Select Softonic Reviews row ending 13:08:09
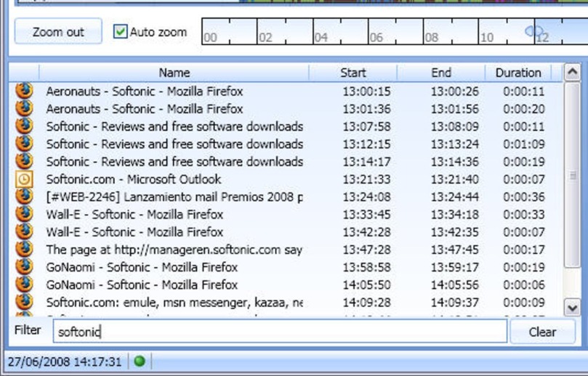Viewport: 588px width, 376px height. coord(286,126)
